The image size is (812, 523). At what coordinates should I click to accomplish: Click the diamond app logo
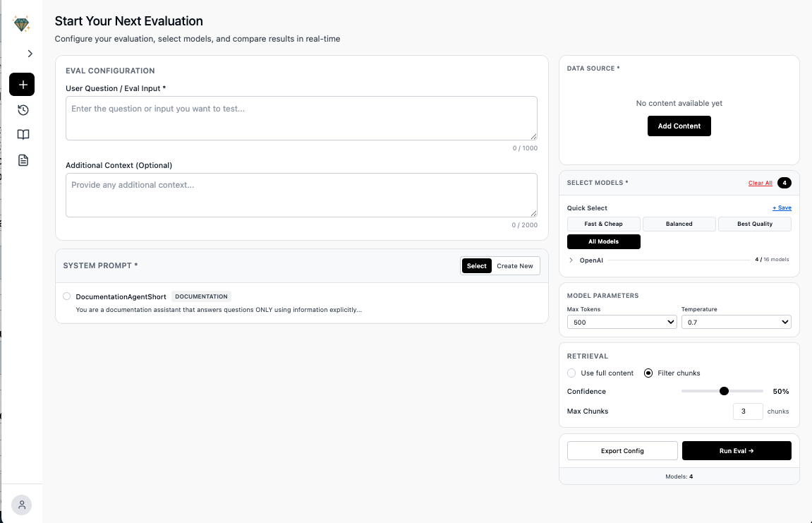pyautogui.click(x=21, y=23)
